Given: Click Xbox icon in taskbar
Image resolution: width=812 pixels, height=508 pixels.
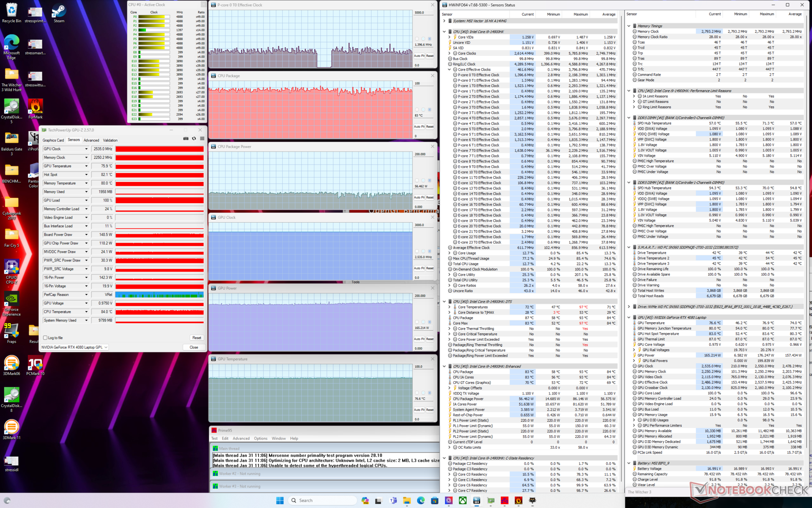Looking at the screenshot, I should (x=463, y=500).
